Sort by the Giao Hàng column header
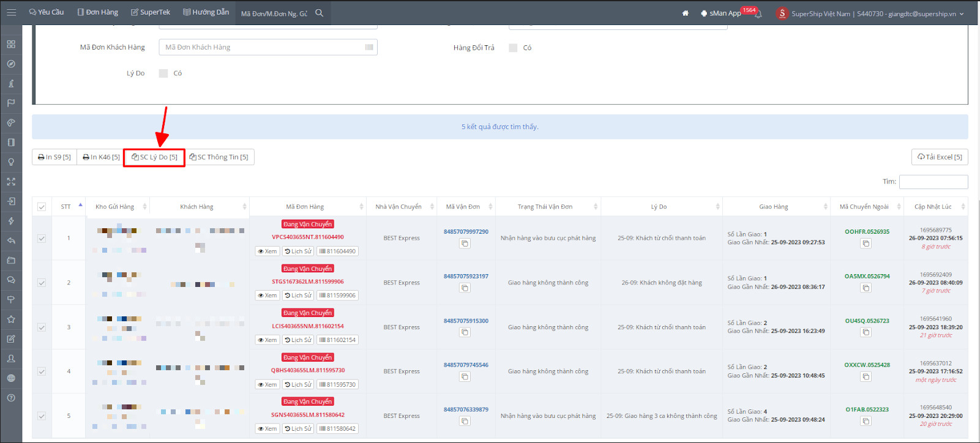Screen dimensions: 980x443 coord(777,207)
